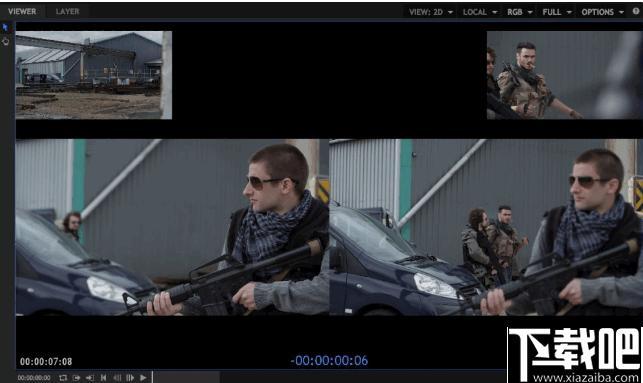This screenshot has width=643, height=383.
Task: Switch to the LAYER tab
Action: 67,11
